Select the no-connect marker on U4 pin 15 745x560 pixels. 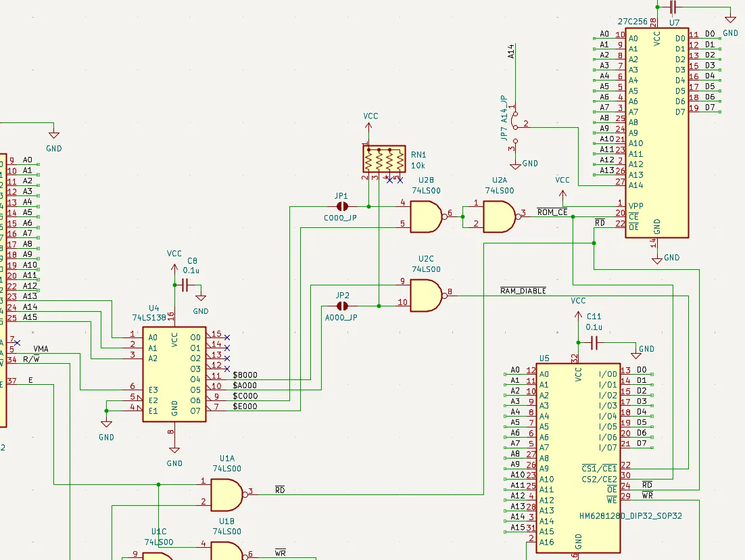point(227,337)
